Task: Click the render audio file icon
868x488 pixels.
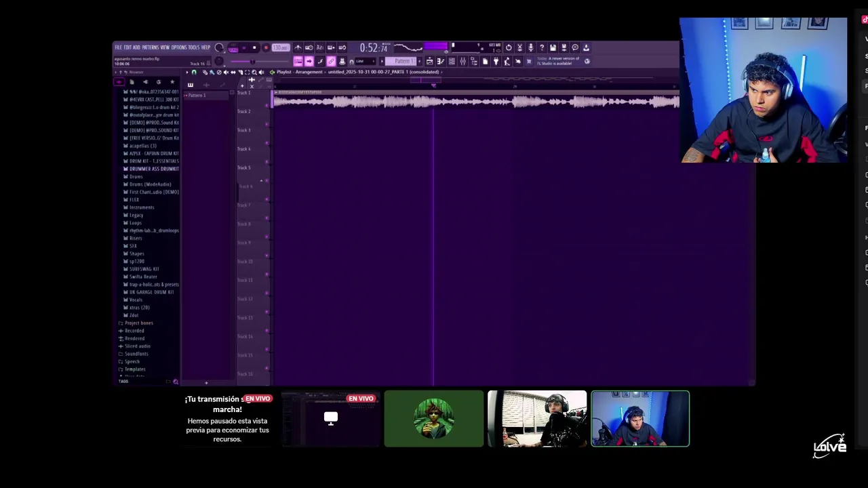Action: pos(564,47)
